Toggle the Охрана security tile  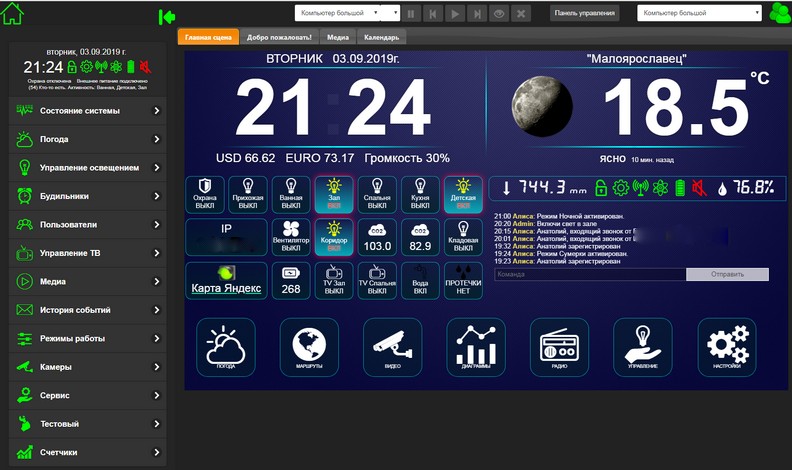pyautogui.click(x=205, y=194)
